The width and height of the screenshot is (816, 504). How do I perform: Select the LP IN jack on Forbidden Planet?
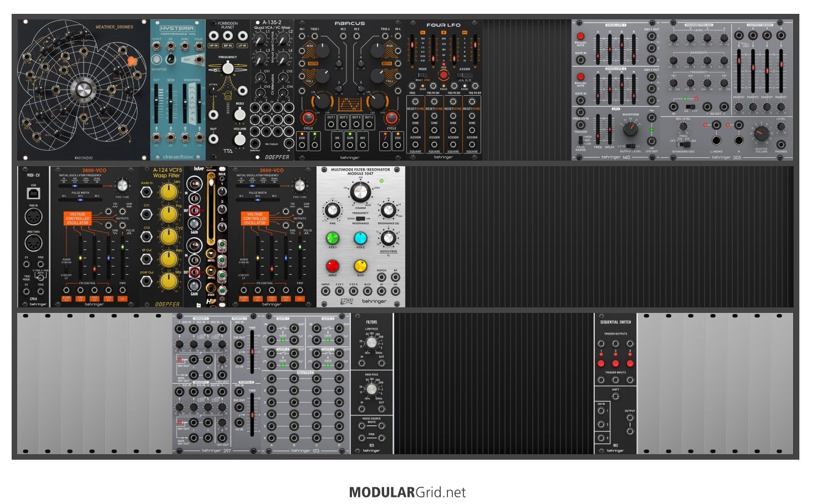click(242, 36)
